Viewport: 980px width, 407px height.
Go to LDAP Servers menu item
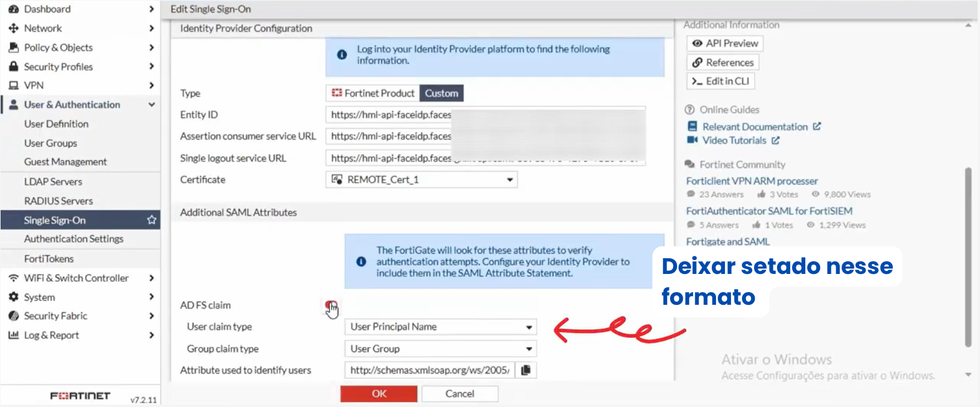coord(53,181)
